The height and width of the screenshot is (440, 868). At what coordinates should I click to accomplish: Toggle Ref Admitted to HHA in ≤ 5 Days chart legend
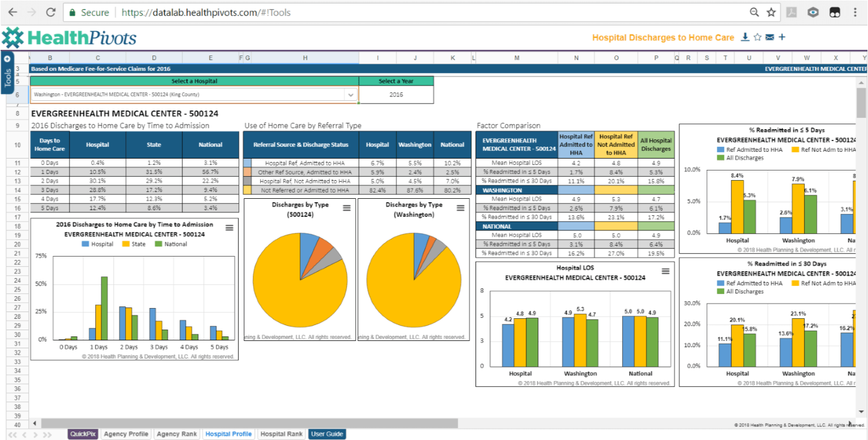point(750,149)
